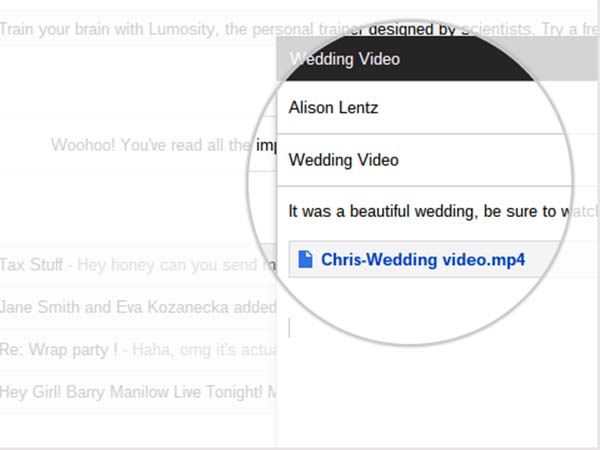
Task: Click the 'Woohoo! You've read all' message
Action: [x=150, y=145]
